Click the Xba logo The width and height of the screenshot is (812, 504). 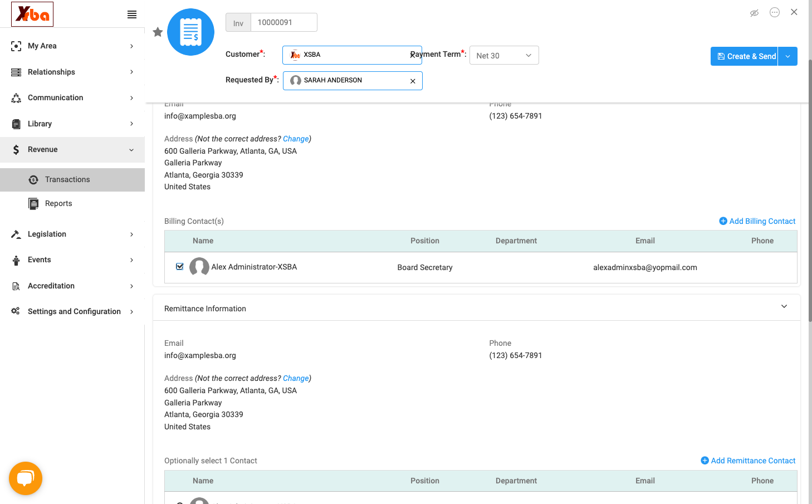(x=32, y=14)
